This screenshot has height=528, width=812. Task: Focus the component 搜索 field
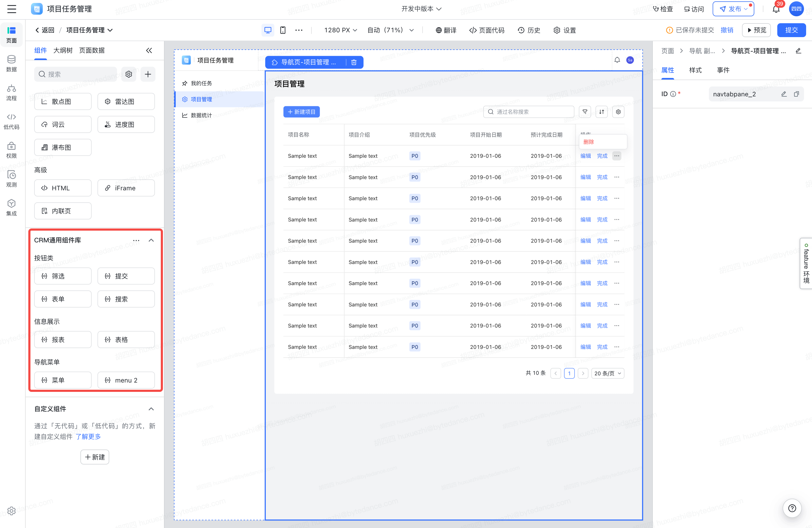click(x=76, y=74)
